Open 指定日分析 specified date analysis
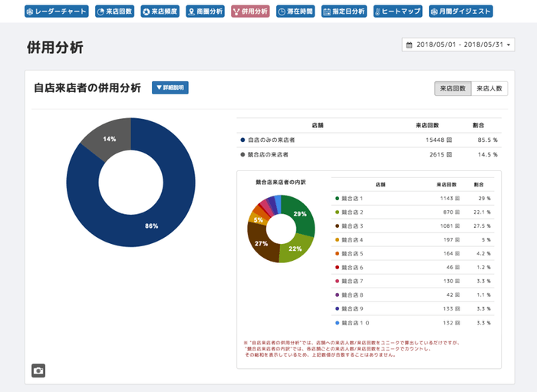The width and height of the screenshot is (537, 392). pyautogui.click(x=344, y=12)
